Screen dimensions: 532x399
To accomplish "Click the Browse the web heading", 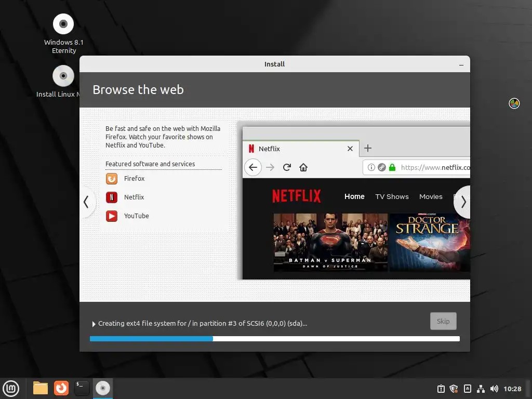I will (138, 89).
